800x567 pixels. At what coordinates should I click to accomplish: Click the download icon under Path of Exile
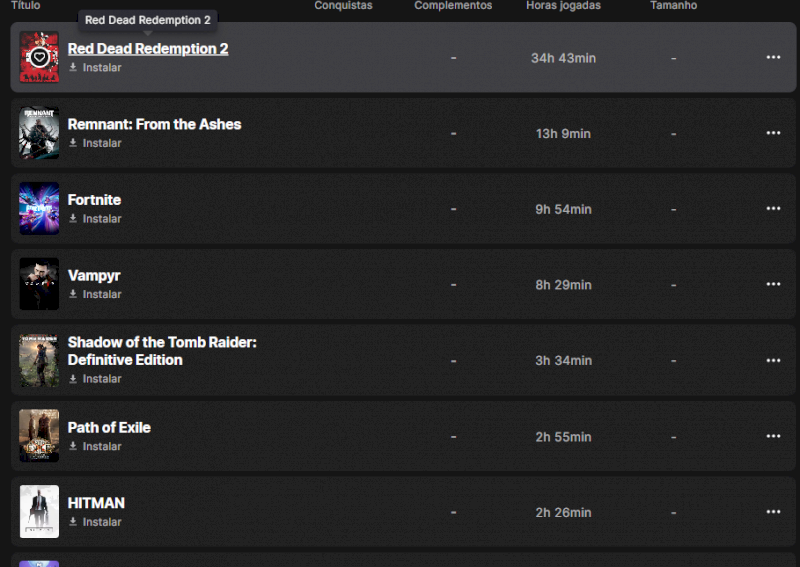[73, 446]
